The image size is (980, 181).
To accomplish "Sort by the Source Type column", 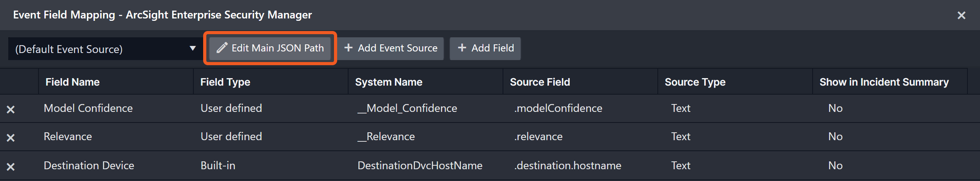I will pyautogui.click(x=695, y=82).
